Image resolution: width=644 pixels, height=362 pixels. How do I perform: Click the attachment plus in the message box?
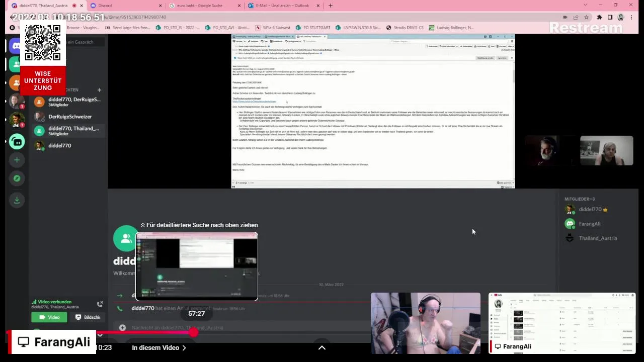click(122, 327)
